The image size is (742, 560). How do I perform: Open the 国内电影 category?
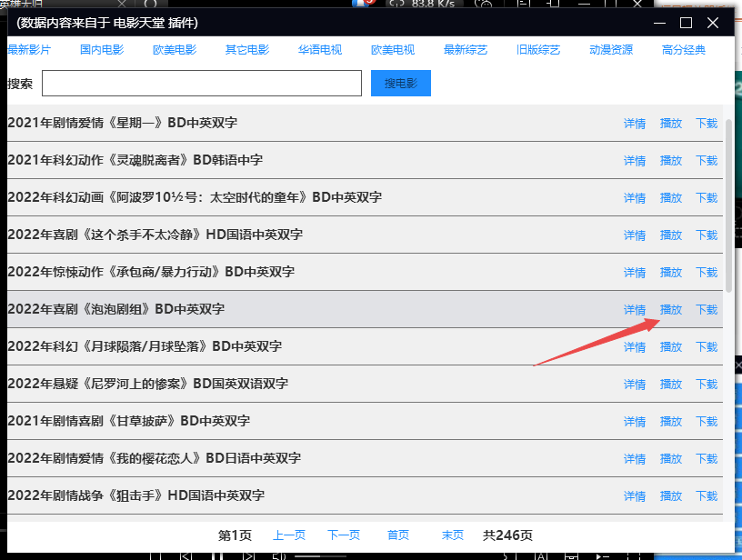pos(102,50)
